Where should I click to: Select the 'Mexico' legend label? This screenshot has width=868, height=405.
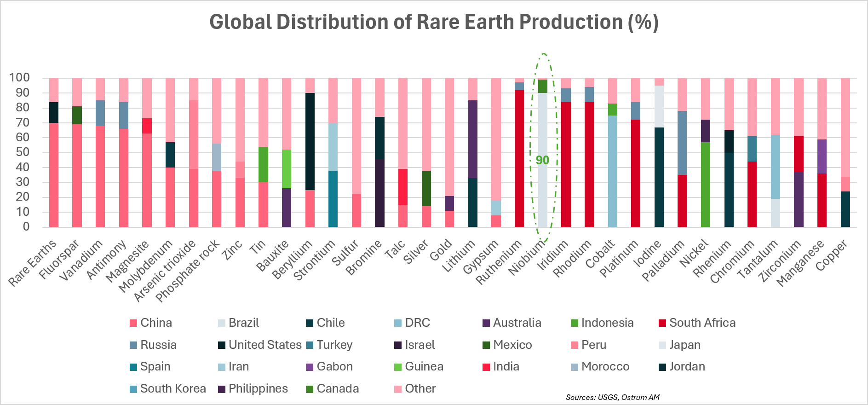point(512,345)
